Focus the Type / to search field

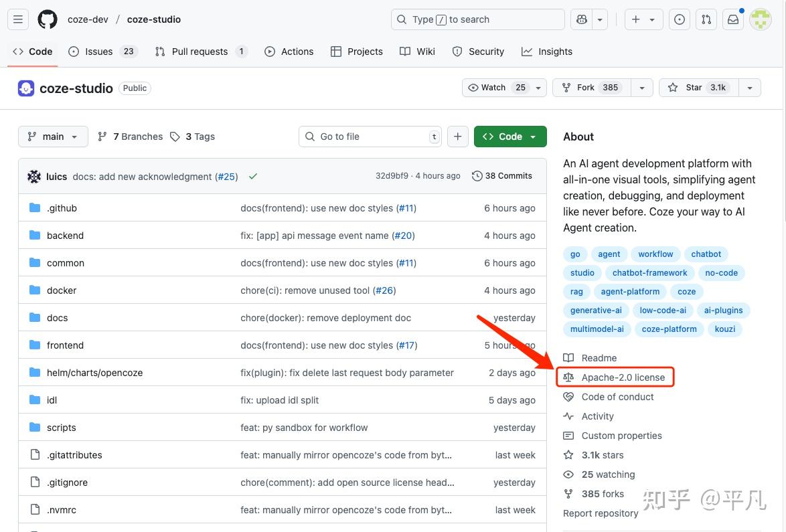(478, 19)
